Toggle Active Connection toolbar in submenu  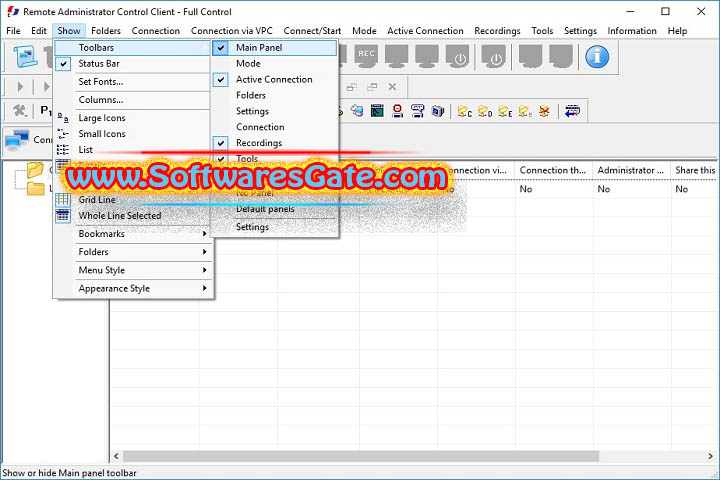274,79
